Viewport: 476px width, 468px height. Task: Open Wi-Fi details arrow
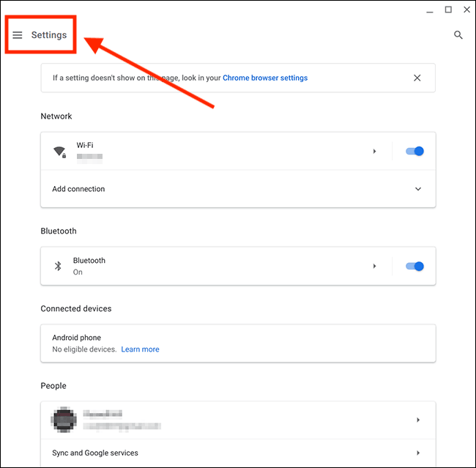coord(374,152)
